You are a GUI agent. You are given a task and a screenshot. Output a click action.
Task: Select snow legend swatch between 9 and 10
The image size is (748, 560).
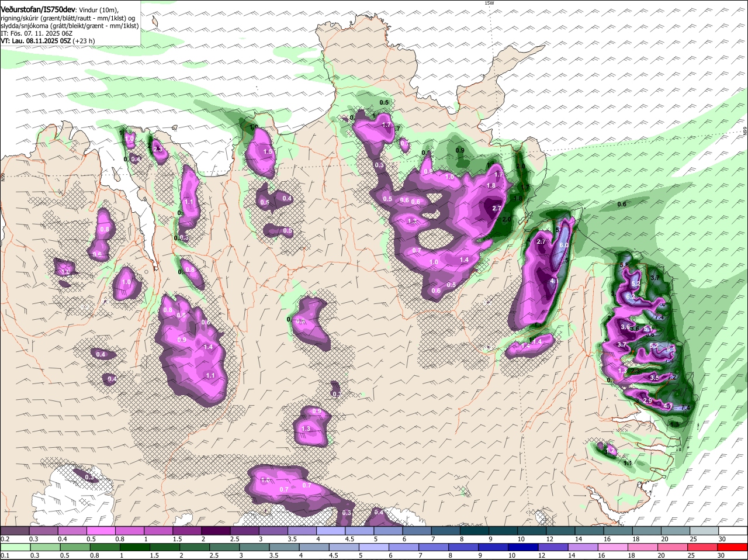click(503, 530)
